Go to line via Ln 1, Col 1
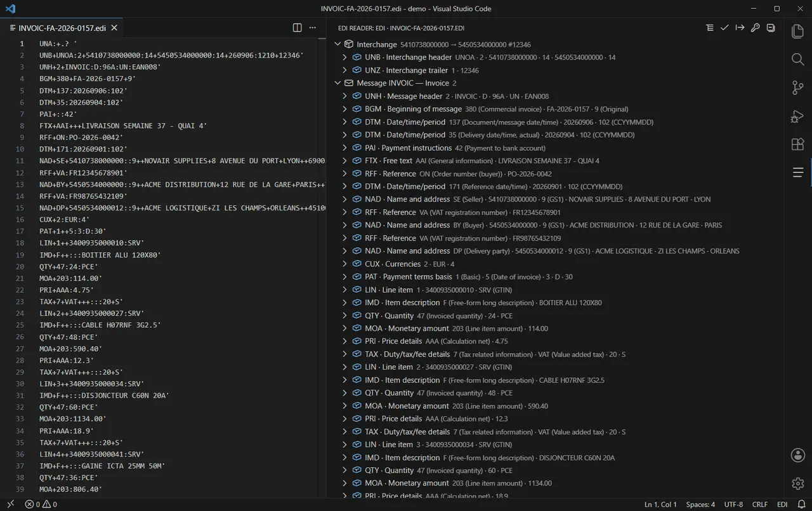This screenshot has width=812, height=511. [x=660, y=505]
